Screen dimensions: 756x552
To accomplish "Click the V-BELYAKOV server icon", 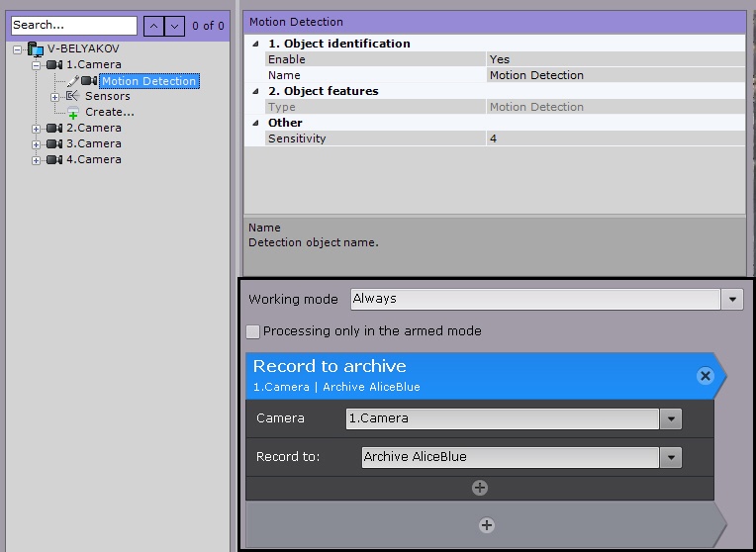I will click(x=36, y=48).
